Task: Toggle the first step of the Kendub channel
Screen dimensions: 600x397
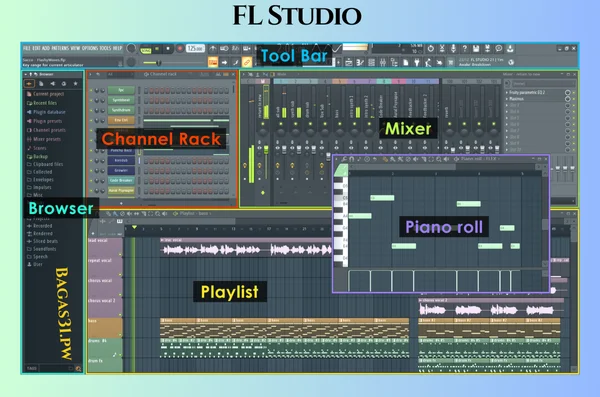Action: point(146,161)
